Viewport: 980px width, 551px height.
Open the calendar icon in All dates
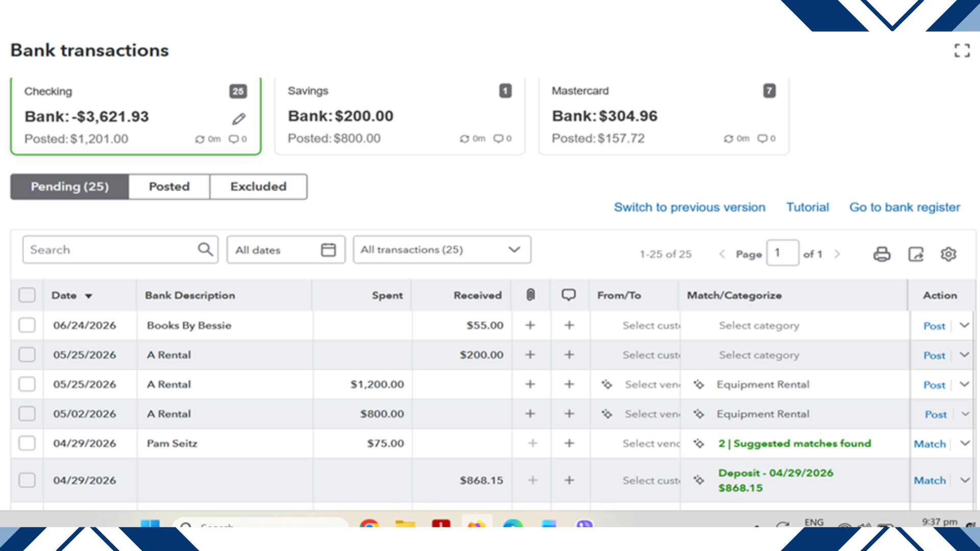328,249
